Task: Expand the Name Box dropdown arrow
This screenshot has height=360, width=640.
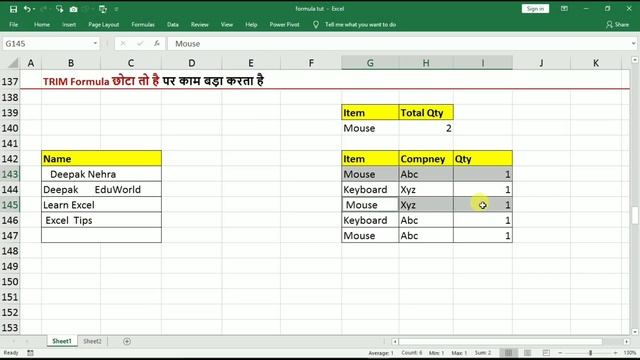Action: (x=95, y=44)
